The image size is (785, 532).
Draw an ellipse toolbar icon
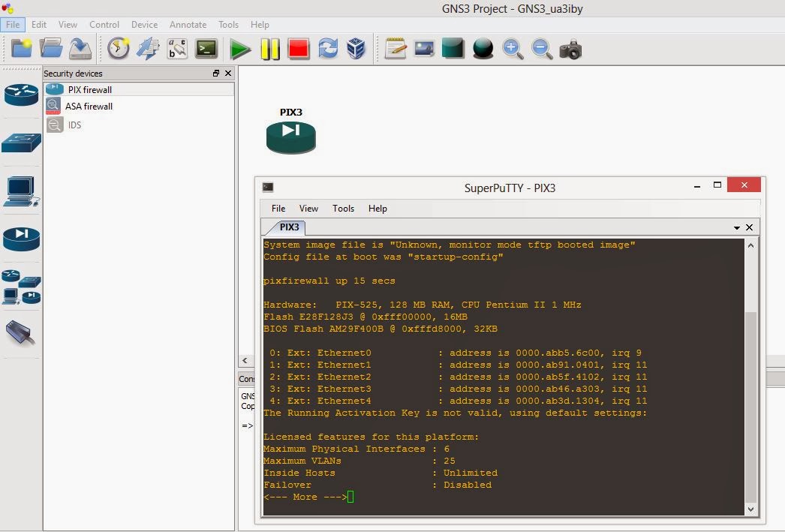pyautogui.click(x=483, y=49)
